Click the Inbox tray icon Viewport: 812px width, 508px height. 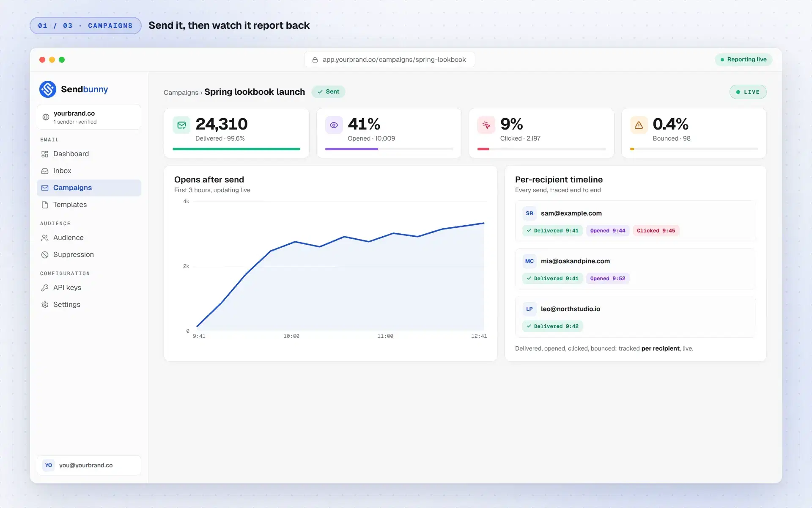45,171
